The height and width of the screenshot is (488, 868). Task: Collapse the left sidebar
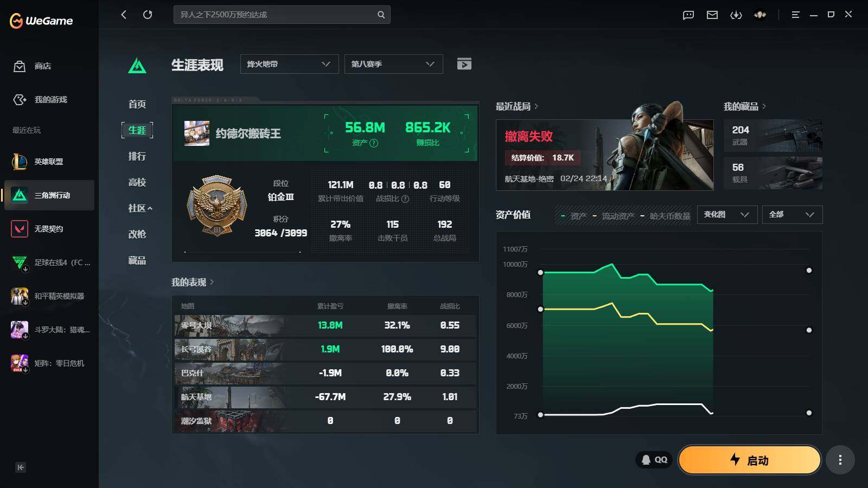21,467
